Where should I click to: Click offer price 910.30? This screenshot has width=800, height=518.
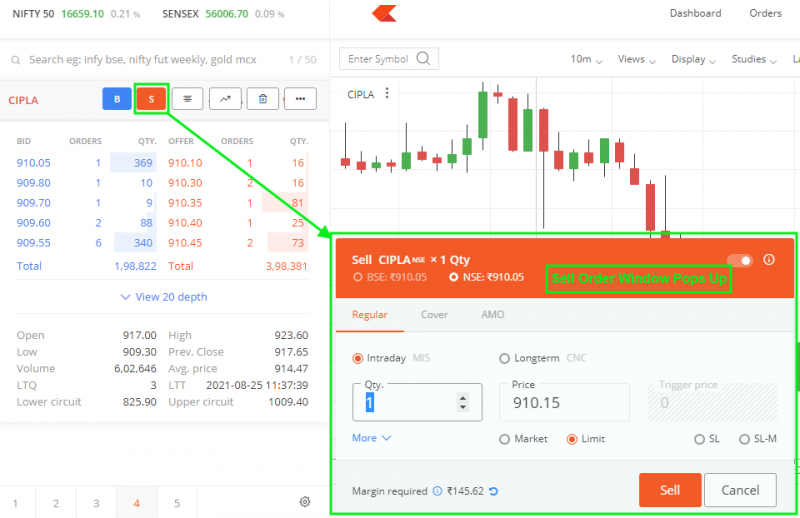click(x=185, y=183)
